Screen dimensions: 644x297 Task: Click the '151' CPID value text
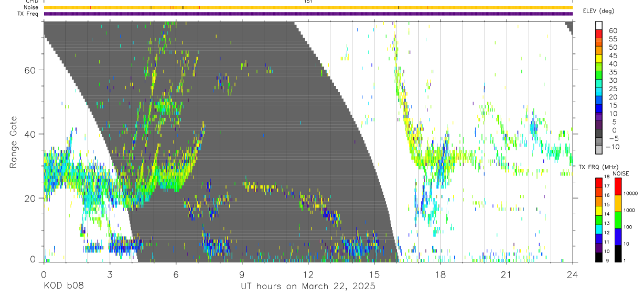(308, 2)
